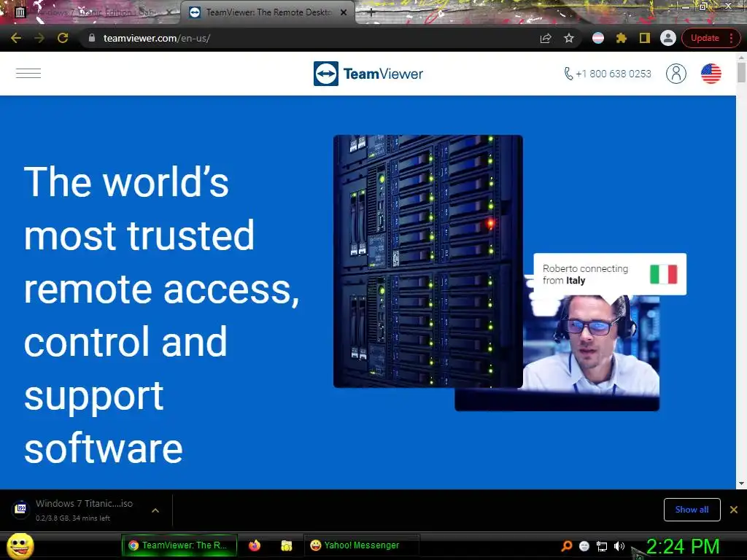Launch Firefox from the taskbar
Viewport: 747px width, 560px height.
tap(255, 545)
